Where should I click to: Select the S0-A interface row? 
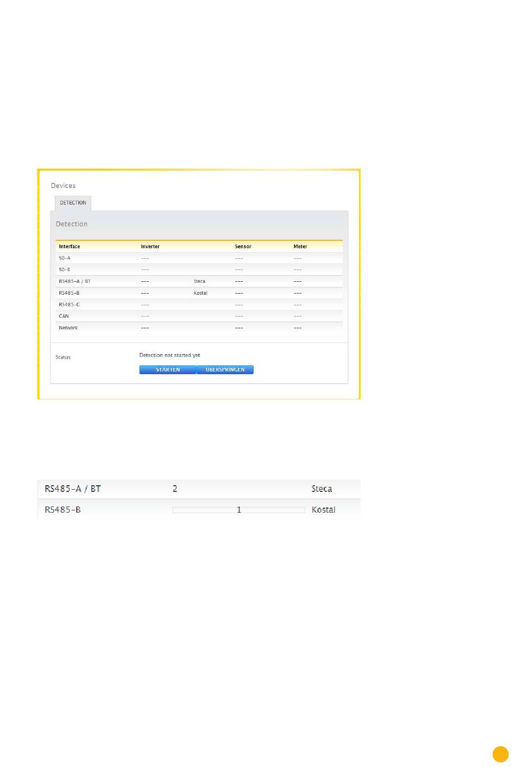[199, 258]
